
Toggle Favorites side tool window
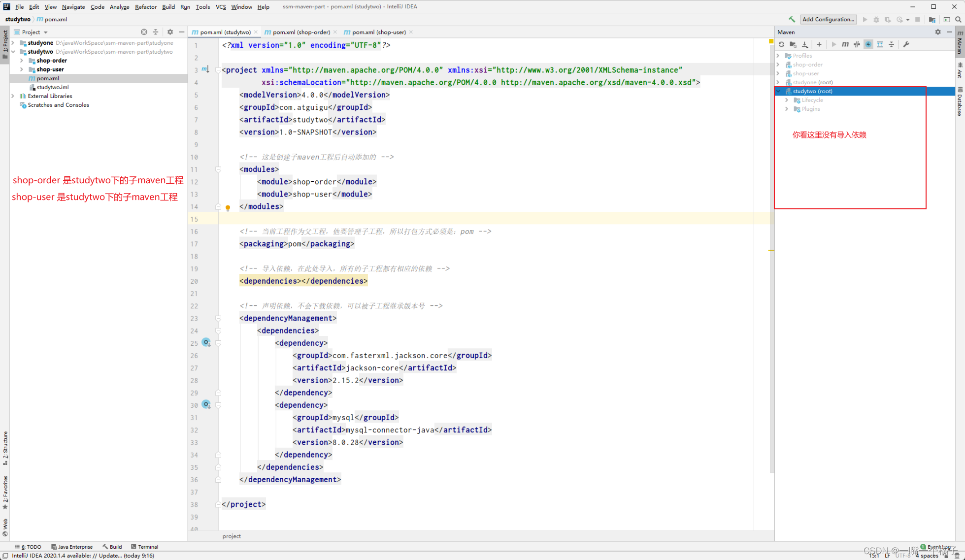(x=5, y=492)
